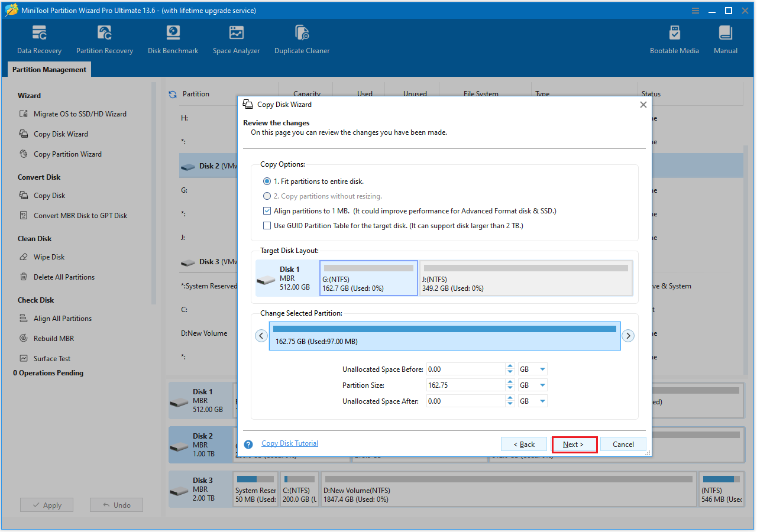Click Disk 1 drive icon in the bottom disk map

pos(179,402)
